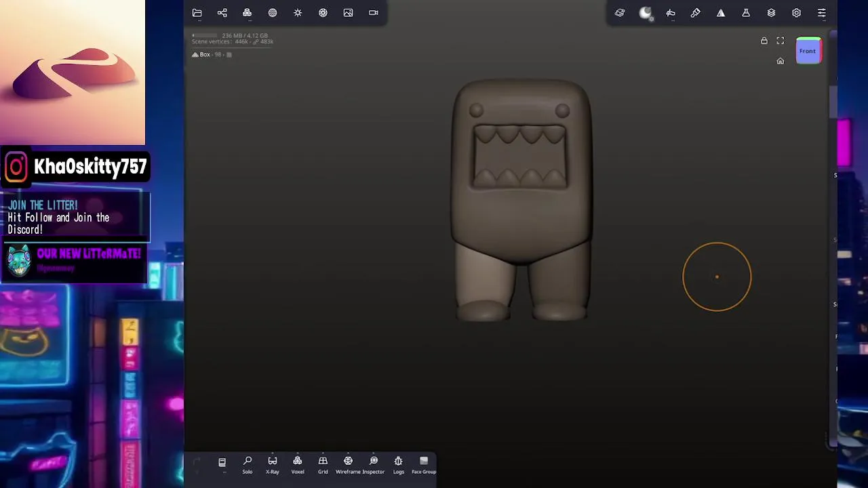Click the Instagram logo in overlay
The height and width of the screenshot is (488, 868).
tap(17, 167)
